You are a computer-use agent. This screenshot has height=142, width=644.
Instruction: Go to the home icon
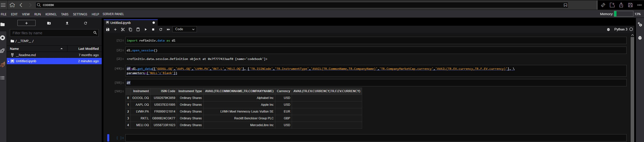[12, 5]
